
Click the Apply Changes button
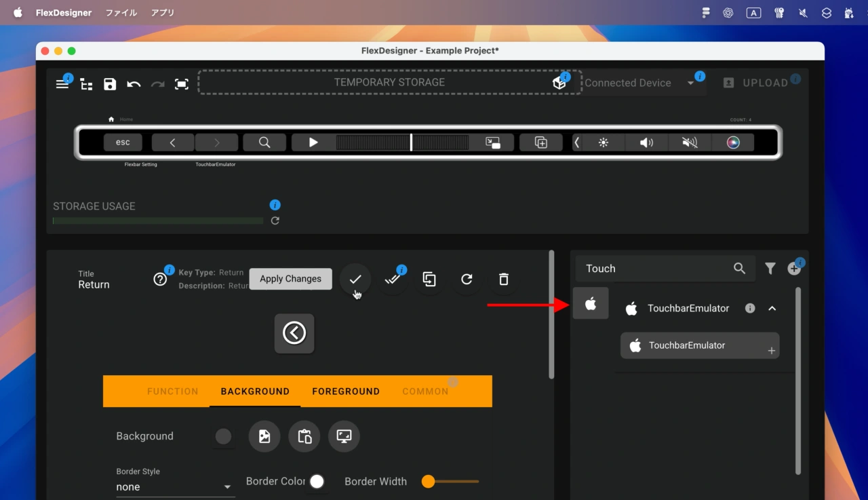click(290, 279)
